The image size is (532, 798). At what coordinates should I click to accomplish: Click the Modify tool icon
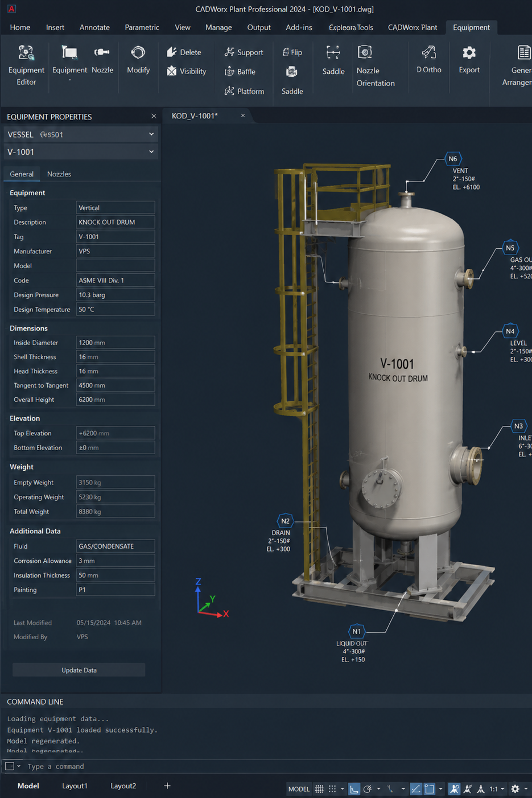[138, 53]
